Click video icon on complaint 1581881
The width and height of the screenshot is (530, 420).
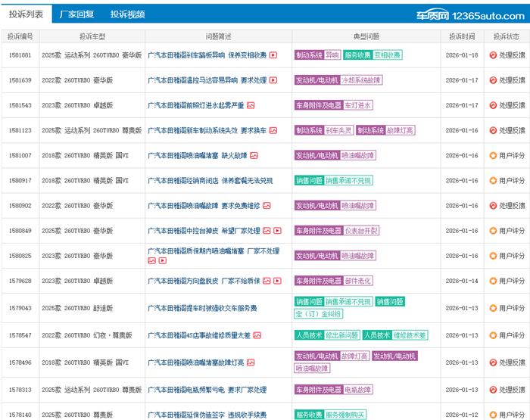pyautogui.click(x=273, y=55)
